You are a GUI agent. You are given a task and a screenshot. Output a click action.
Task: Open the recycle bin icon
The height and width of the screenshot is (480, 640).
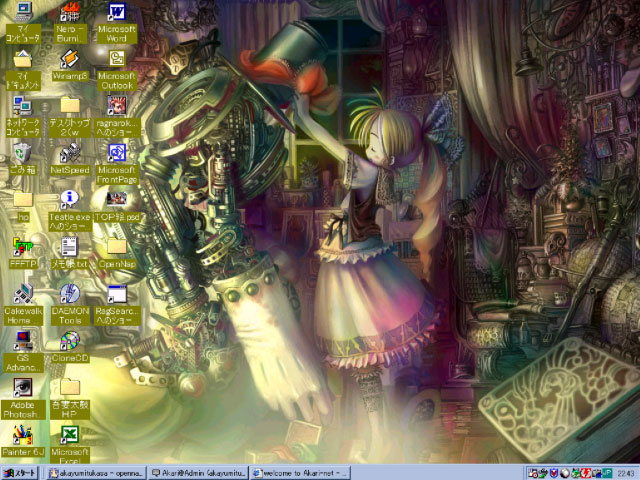tap(22, 153)
